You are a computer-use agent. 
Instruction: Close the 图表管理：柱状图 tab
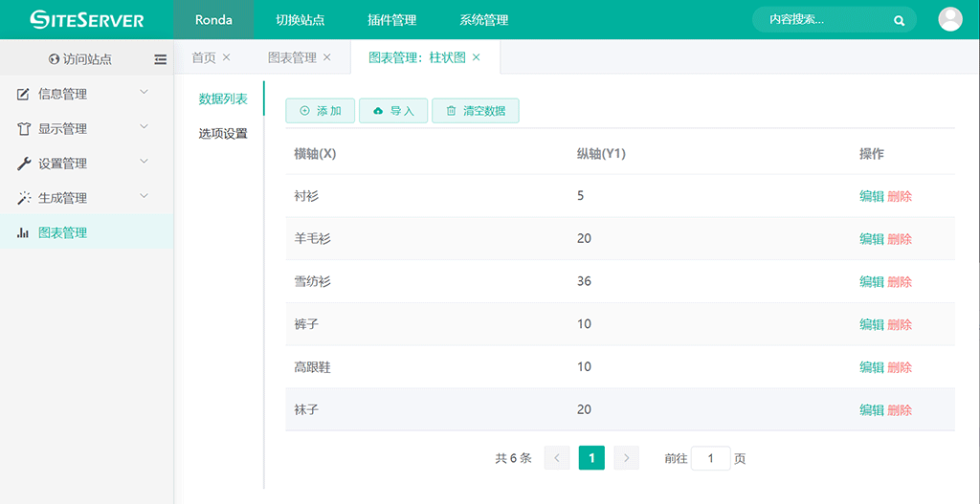pos(477,57)
